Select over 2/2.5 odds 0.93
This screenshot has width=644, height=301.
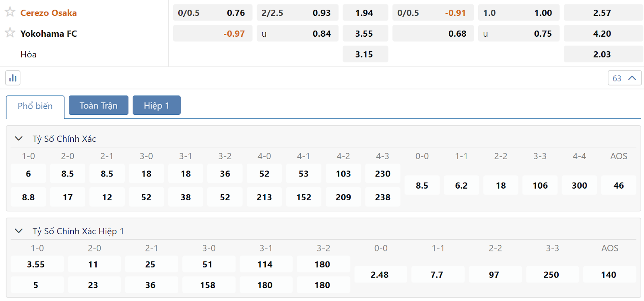coord(297,13)
